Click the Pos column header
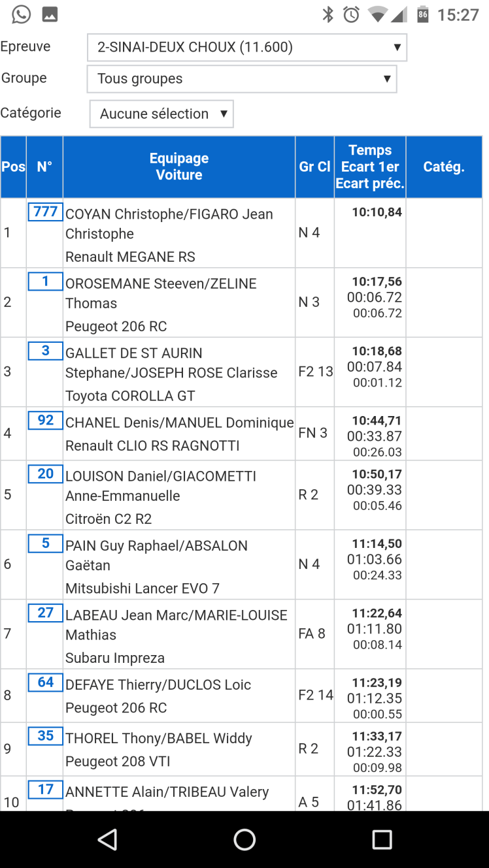 point(13,167)
